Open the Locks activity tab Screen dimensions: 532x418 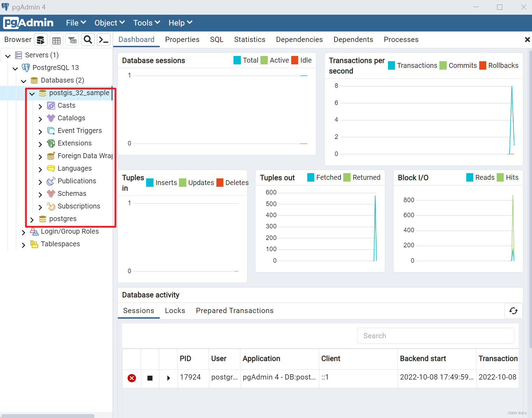(x=175, y=311)
